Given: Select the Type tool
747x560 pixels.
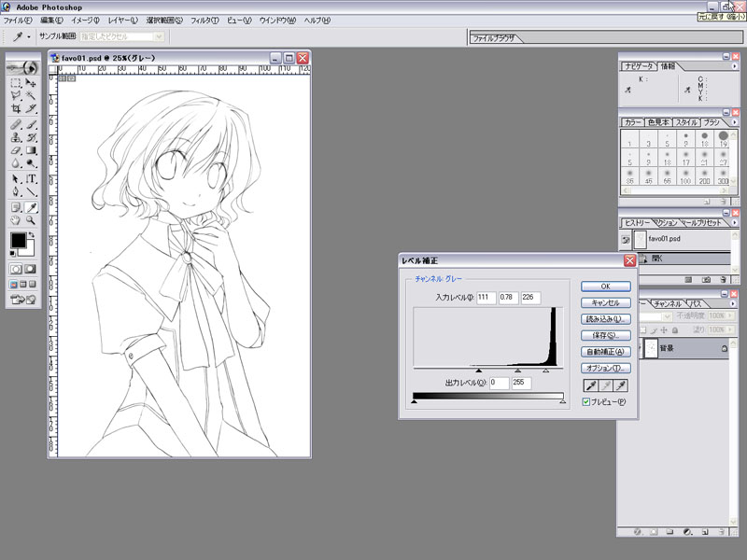Looking at the screenshot, I should (31, 179).
